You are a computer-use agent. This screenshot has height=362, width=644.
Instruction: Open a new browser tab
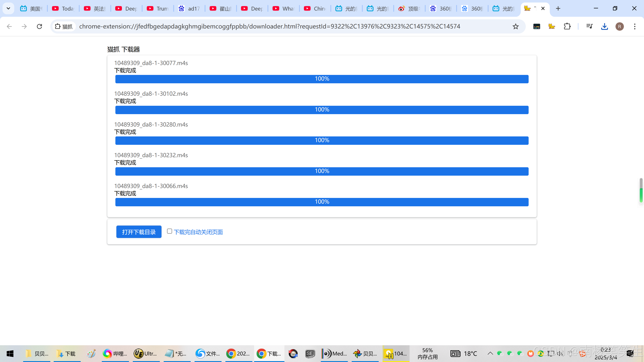(x=558, y=9)
